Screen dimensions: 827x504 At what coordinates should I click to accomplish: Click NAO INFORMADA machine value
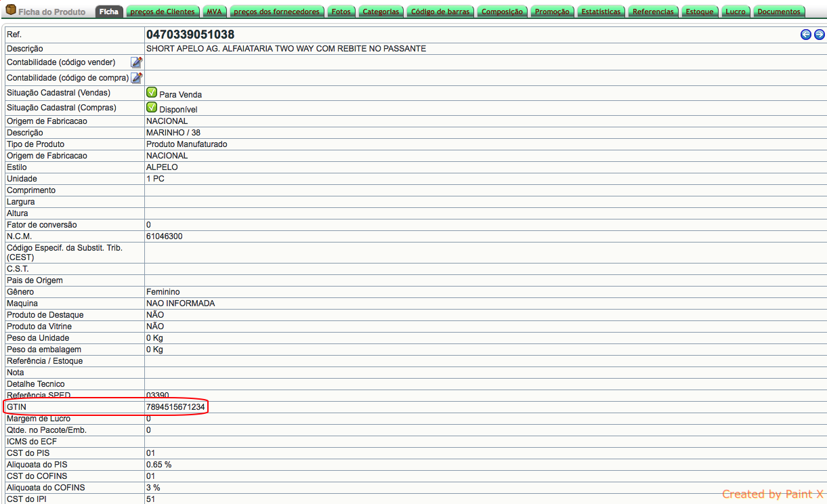click(x=180, y=303)
